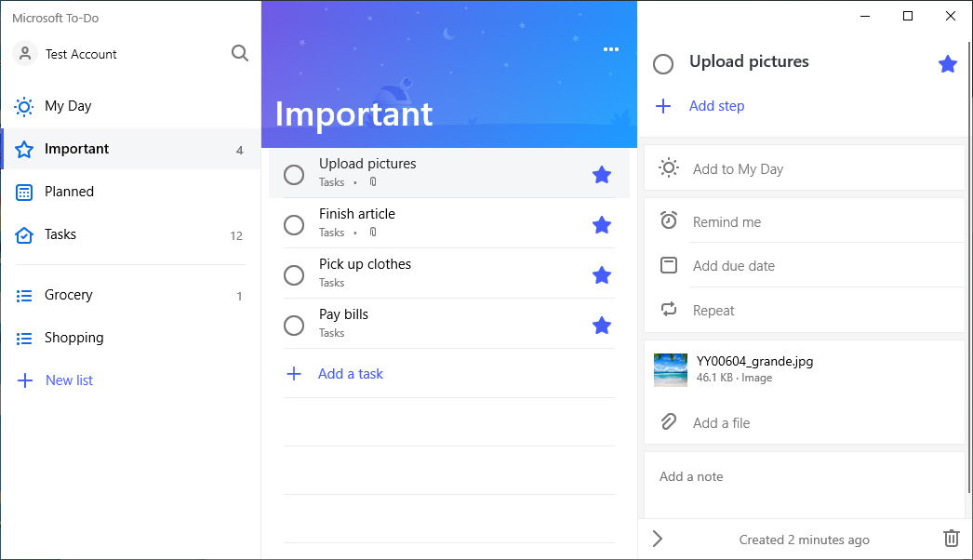Delete the task using the trash icon
Image resolution: width=973 pixels, height=560 pixels.
click(951, 539)
